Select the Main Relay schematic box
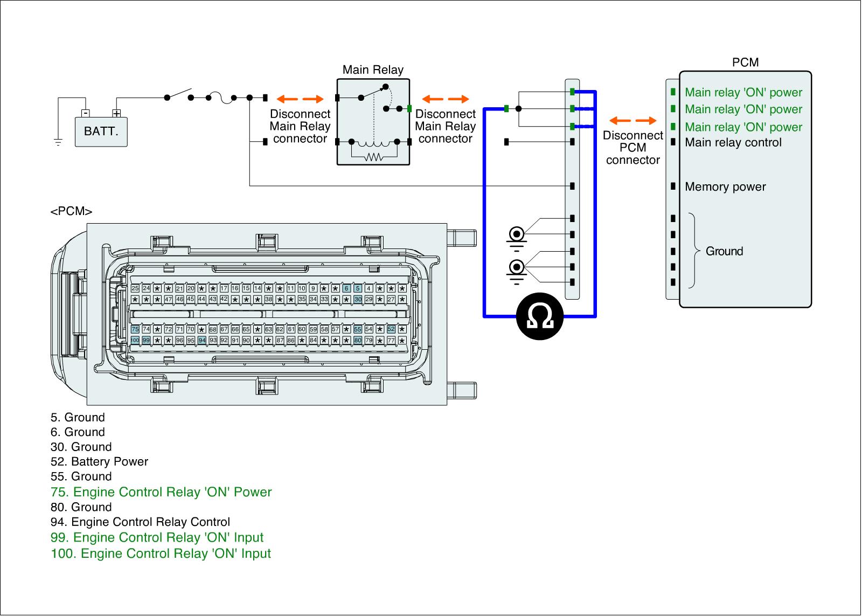862x616 pixels. pos(373,121)
